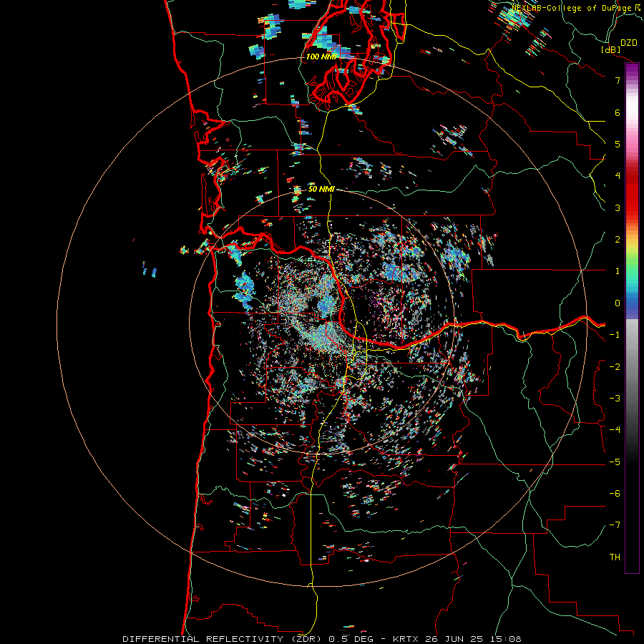Click the [dB] units label
This screenshot has width=644, height=644.
(610, 49)
